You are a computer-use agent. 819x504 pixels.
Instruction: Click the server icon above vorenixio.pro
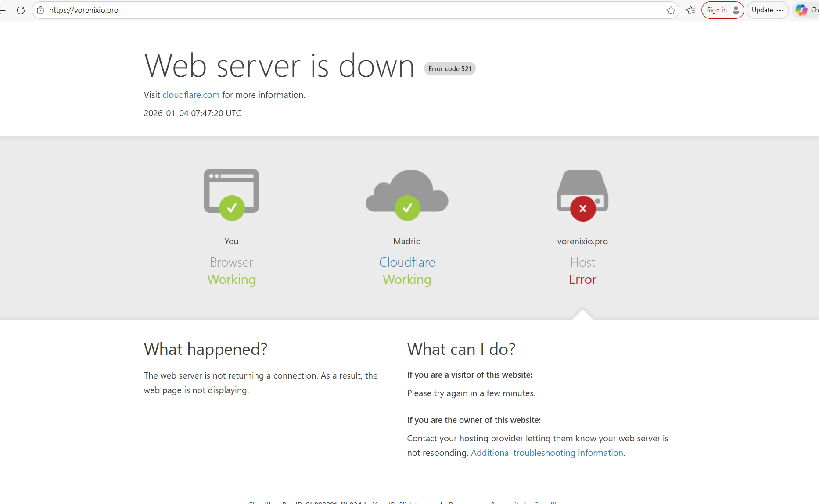pyautogui.click(x=582, y=193)
